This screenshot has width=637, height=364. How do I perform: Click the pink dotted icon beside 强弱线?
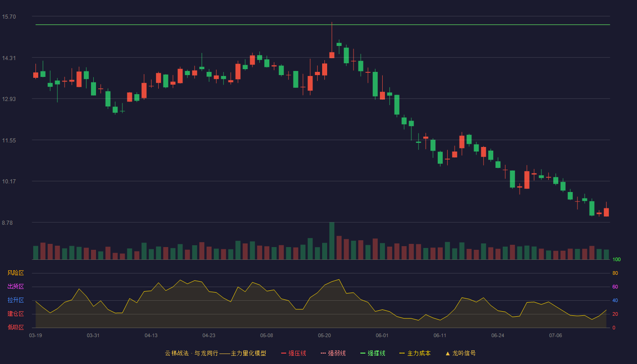click(323, 354)
